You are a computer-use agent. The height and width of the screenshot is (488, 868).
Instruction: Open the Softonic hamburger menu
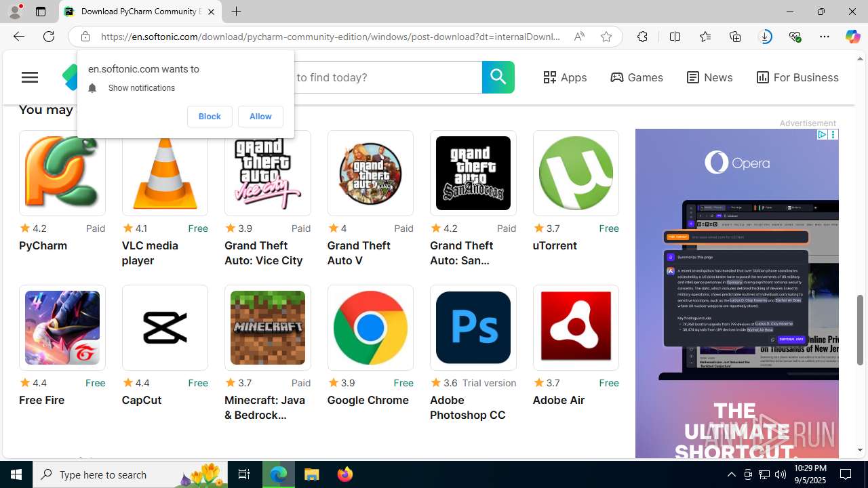pyautogui.click(x=30, y=77)
